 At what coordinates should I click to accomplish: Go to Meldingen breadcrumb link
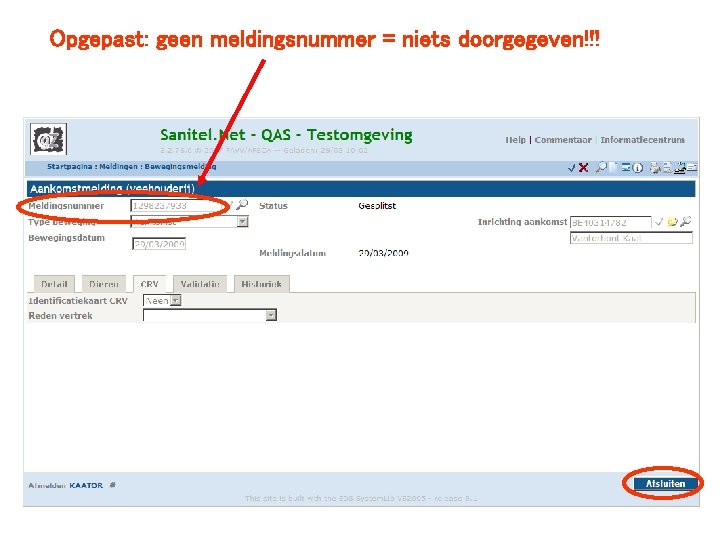118,166
